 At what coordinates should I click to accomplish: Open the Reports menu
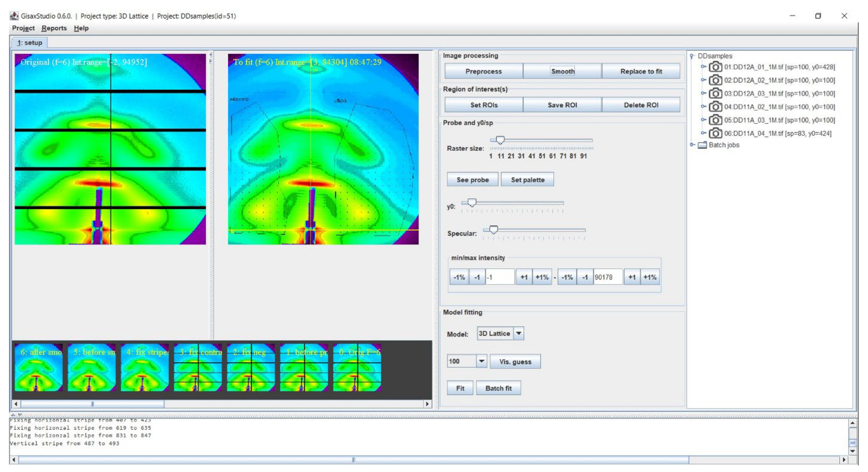[x=54, y=28]
